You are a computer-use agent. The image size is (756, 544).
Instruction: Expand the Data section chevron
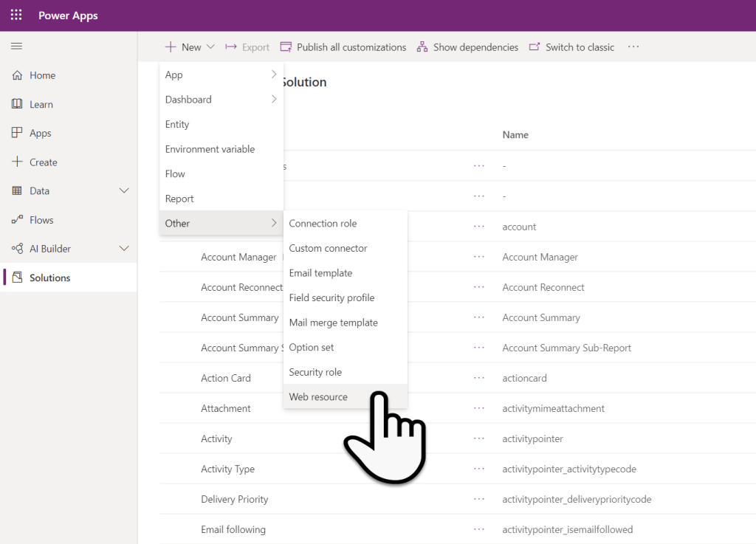(124, 190)
